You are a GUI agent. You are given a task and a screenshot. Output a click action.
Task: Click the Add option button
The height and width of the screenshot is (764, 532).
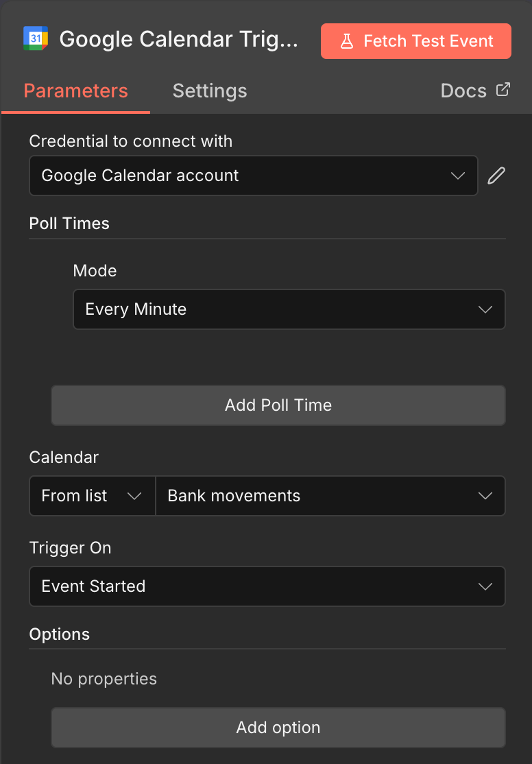coord(278,728)
